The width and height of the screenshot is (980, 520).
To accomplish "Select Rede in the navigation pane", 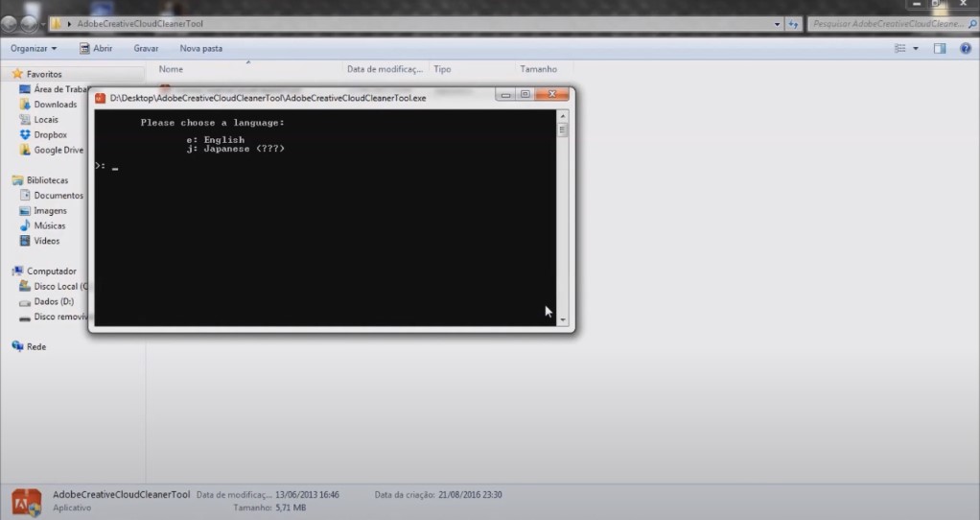I will point(36,347).
